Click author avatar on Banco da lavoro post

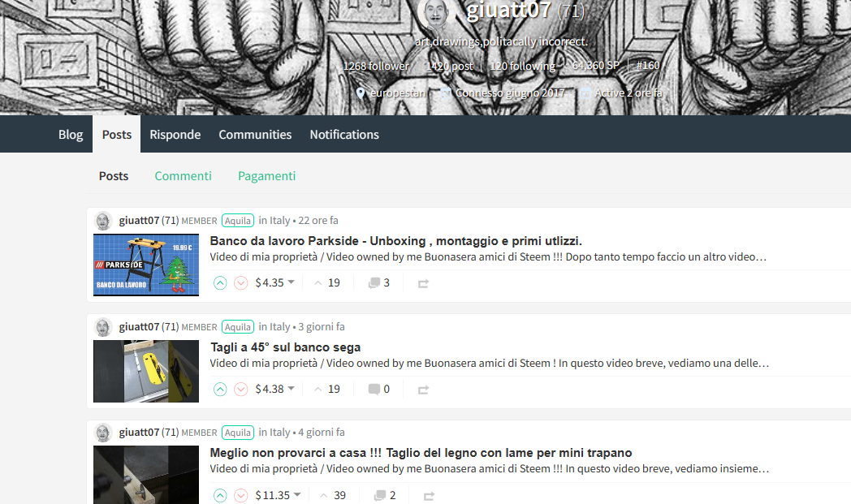pyautogui.click(x=102, y=221)
